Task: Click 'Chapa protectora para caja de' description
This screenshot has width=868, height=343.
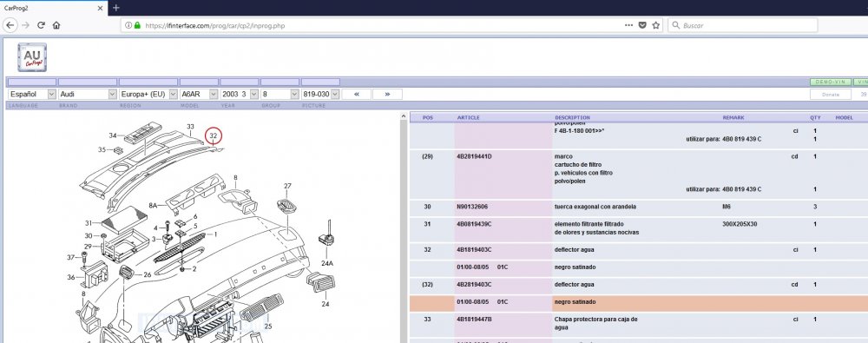Action: pyautogui.click(x=596, y=320)
